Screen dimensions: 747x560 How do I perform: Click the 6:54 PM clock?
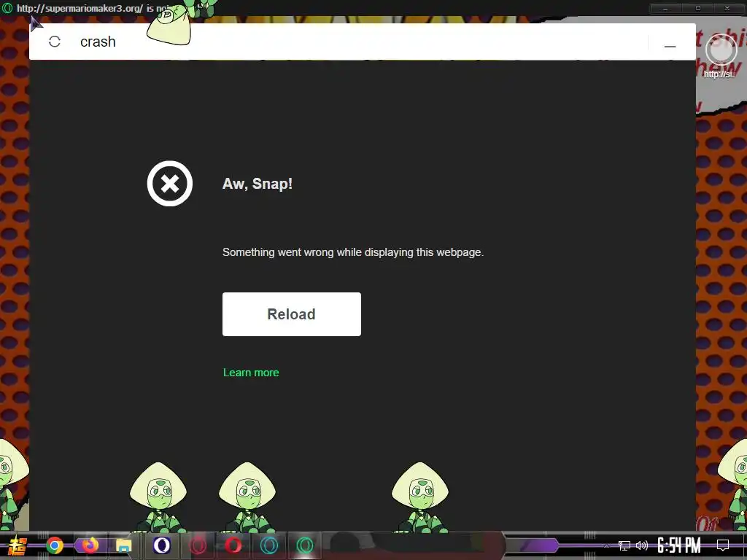(x=679, y=545)
